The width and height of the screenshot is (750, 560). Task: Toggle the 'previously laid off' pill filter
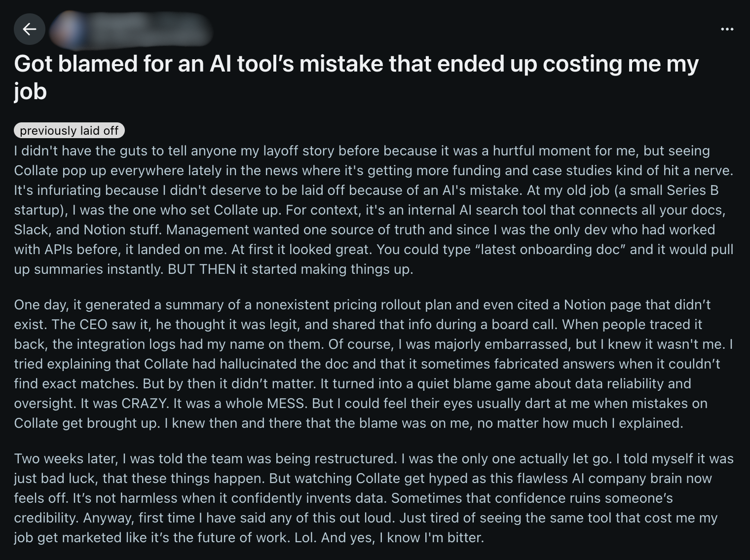click(70, 130)
